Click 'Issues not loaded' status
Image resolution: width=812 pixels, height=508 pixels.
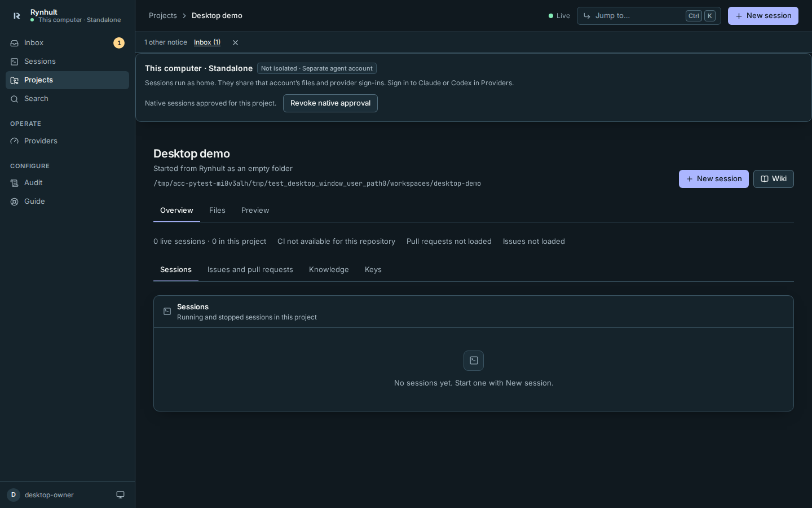[534, 242]
